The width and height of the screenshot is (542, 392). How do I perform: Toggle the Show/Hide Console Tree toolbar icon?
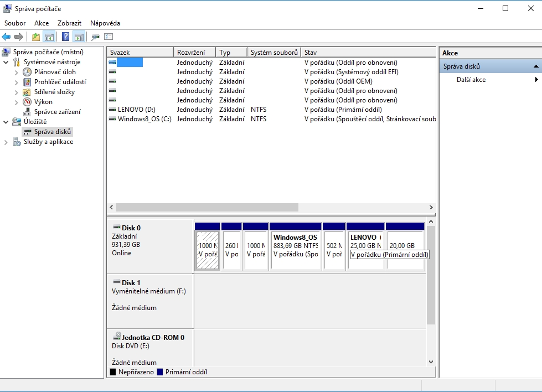pos(49,37)
